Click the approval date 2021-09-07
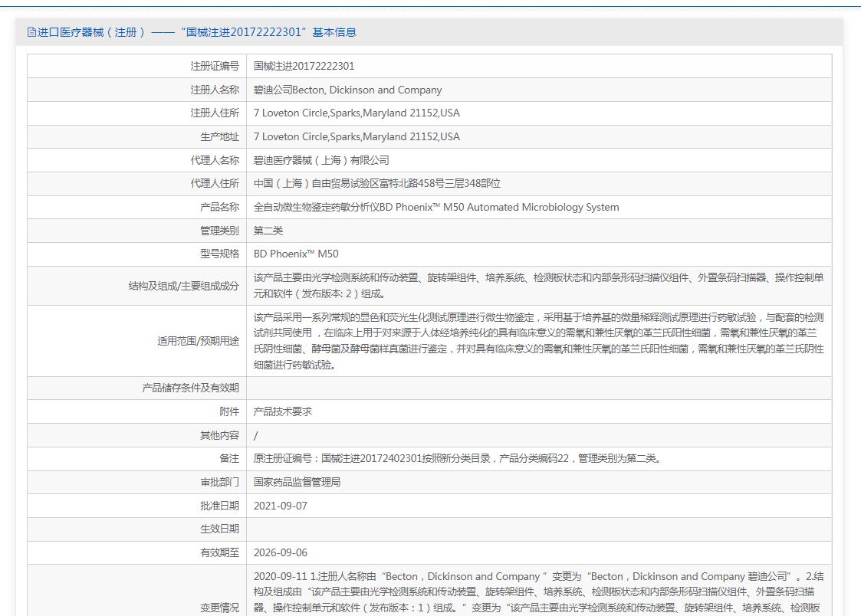Viewport: 861px width, 616px height. click(x=281, y=506)
